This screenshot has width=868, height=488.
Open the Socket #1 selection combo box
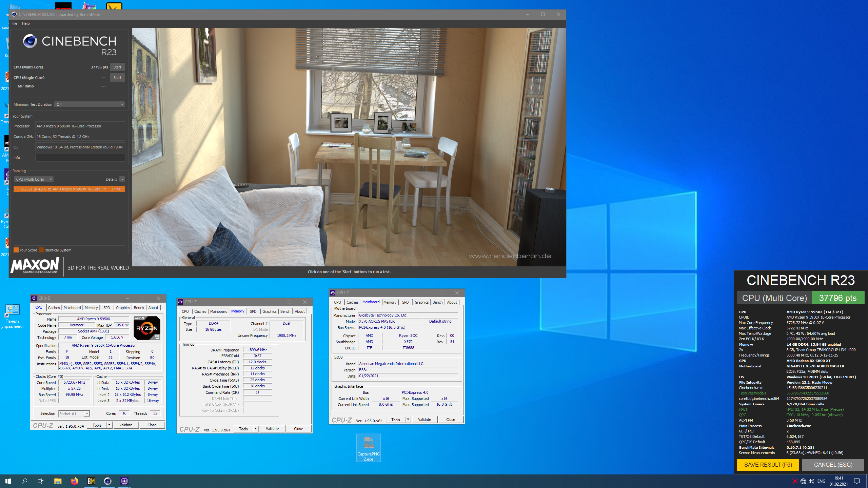click(74, 413)
